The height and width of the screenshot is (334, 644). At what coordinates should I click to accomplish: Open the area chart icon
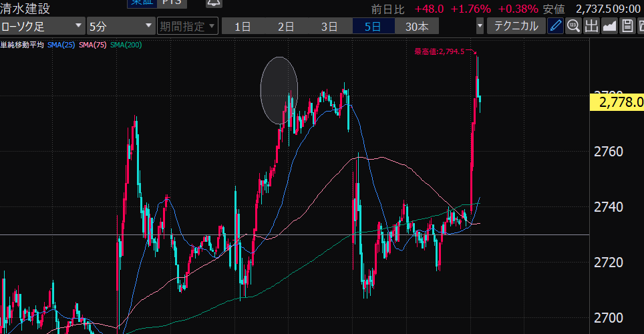coord(609,26)
